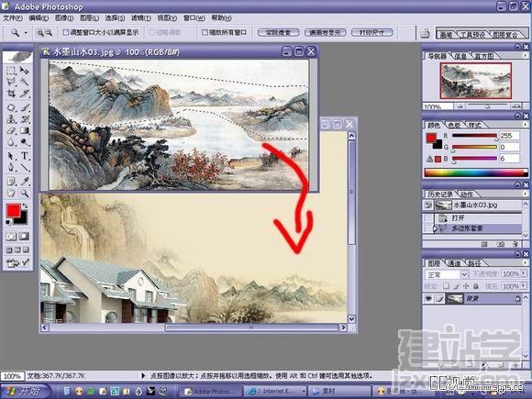
Task: Pick the Polygonal Lasso tool
Action: [11, 82]
